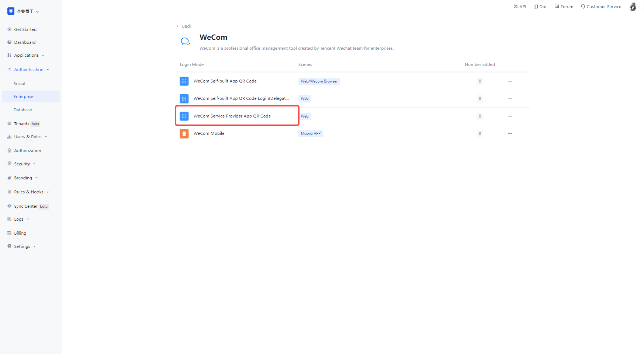Image resolution: width=644 pixels, height=354 pixels.
Task: Select Database under Authentication
Action: pyautogui.click(x=23, y=109)
